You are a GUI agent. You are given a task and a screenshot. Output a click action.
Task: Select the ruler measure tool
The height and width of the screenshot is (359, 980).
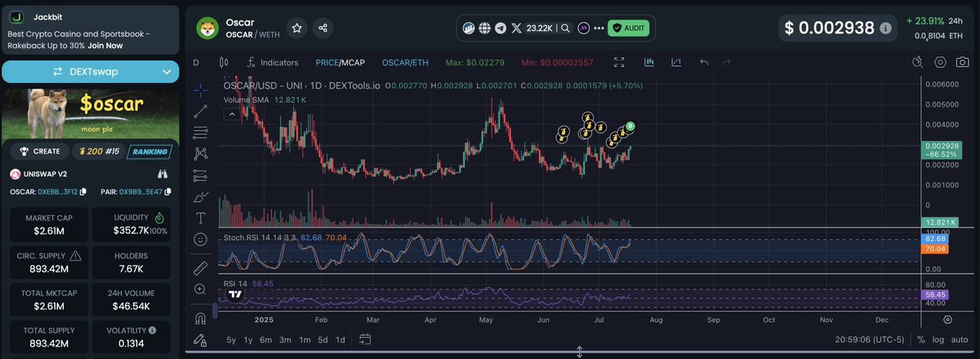click(200, 267)
